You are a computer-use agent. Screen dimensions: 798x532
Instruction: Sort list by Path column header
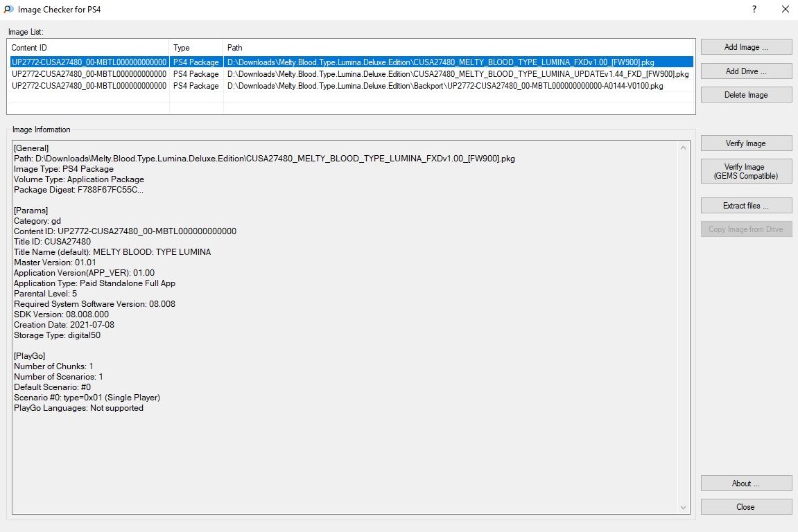point(458,47)
